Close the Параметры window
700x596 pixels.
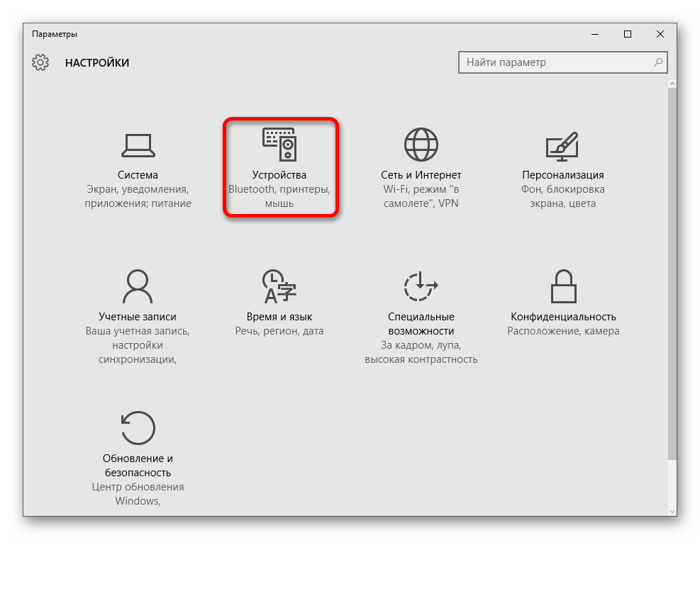[x=660, y=34]
